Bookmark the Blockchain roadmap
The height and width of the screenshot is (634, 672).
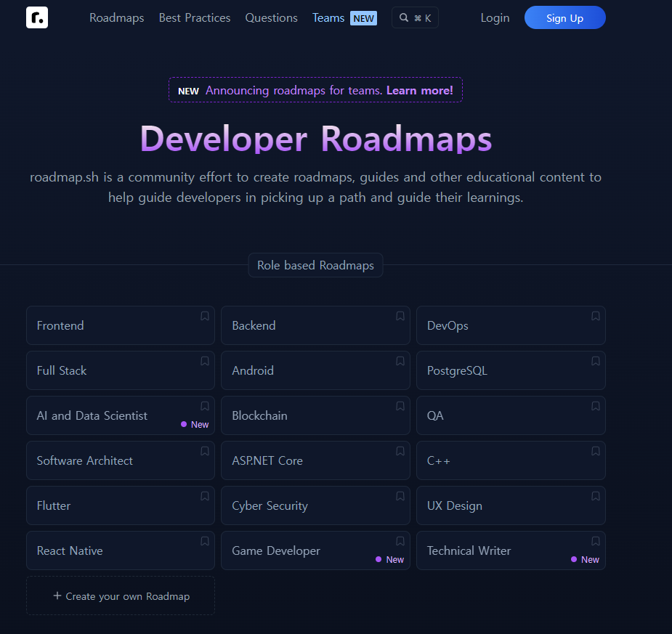coord(400,406)
